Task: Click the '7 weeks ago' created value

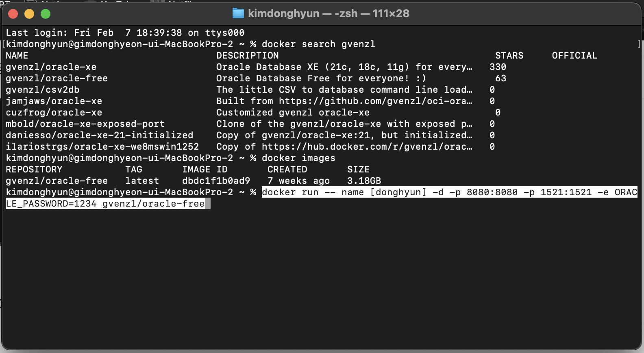Action: pos(299,181)
